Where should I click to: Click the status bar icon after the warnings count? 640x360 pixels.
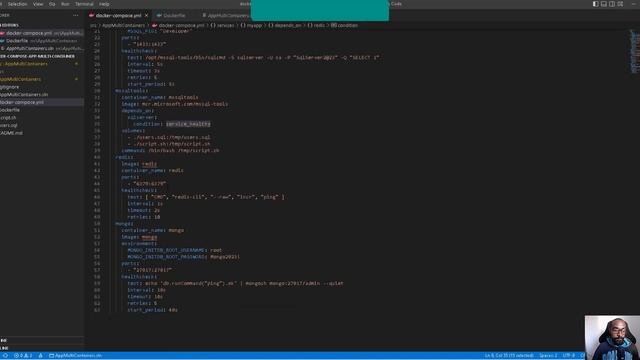click(40, 356)
